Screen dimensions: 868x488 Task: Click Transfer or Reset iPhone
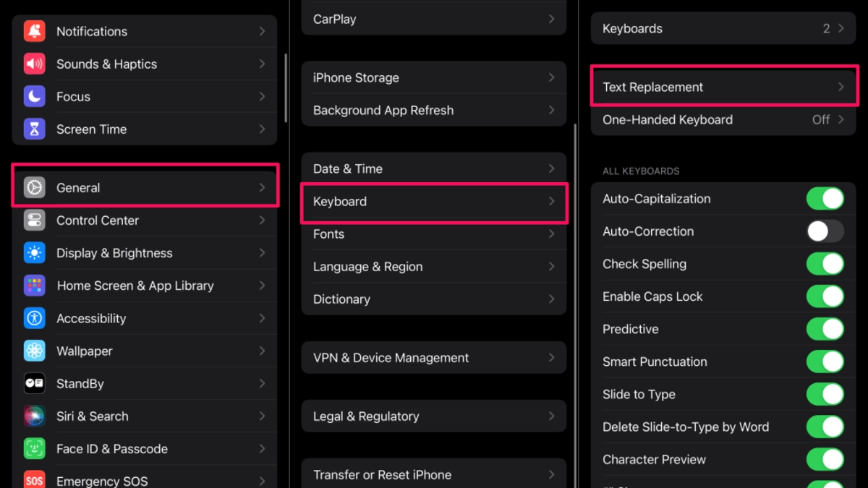434,474
